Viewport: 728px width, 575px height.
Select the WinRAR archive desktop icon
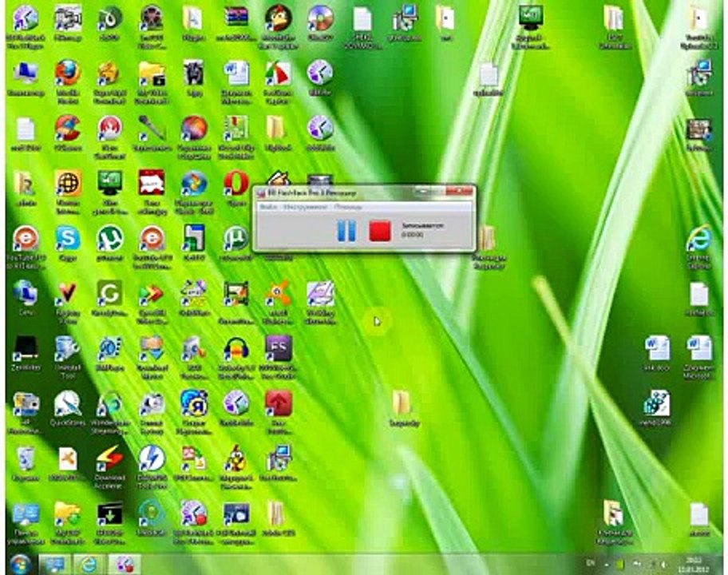pyautogui.click(x=235, y=23)
